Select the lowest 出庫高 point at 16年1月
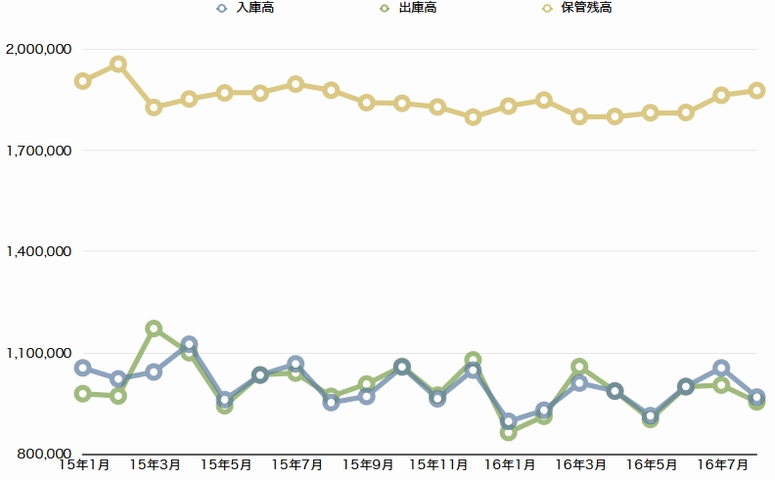The image size is (775, 480). tap(509, 432)
